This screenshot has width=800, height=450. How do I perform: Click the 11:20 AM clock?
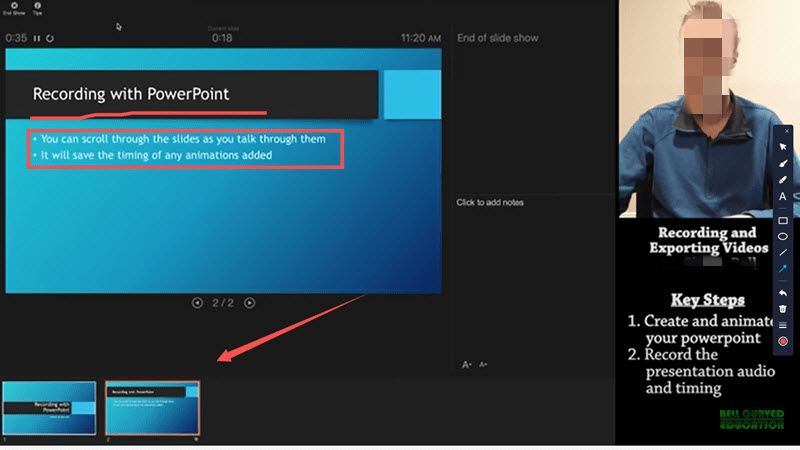(x=420, y=38)
